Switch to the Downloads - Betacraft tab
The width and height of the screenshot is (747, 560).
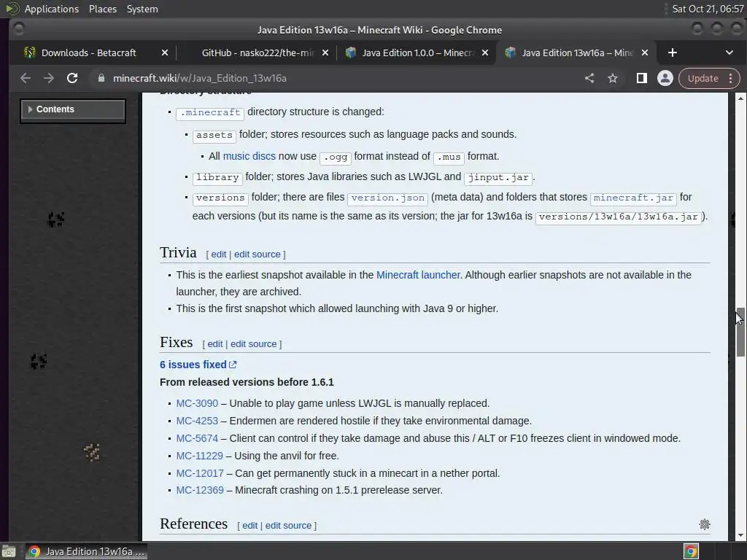click(x=90, y=52)
